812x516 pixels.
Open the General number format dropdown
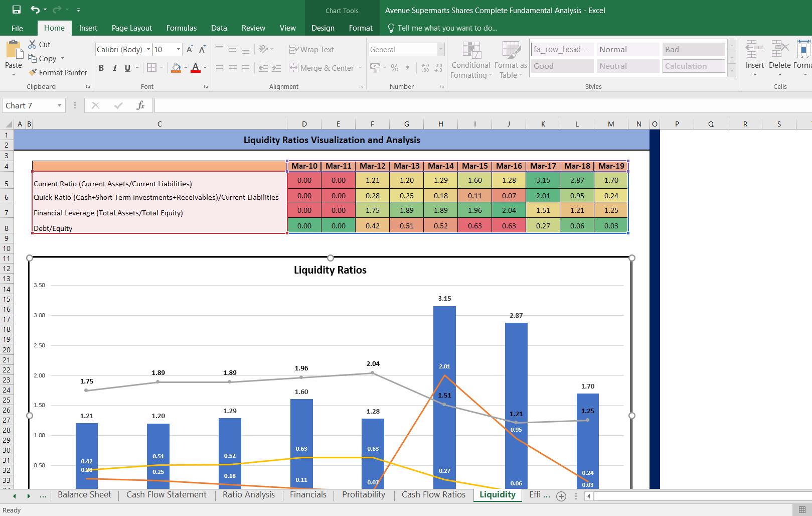click(441, 49)
